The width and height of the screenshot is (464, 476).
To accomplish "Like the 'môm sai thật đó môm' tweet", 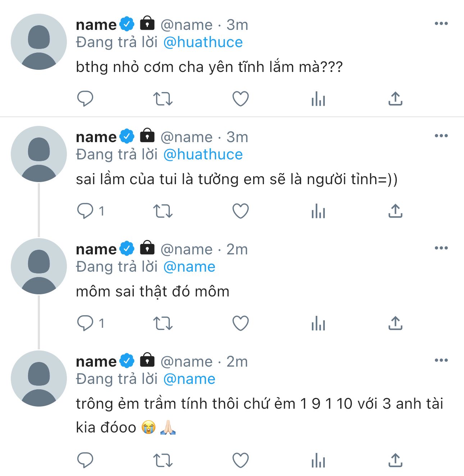I will (x=241, y=323).
